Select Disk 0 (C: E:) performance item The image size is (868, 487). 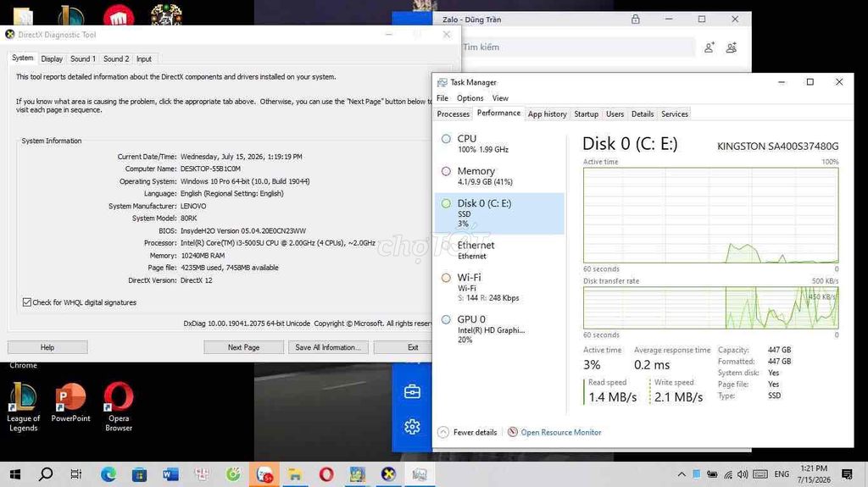click(x=499, y=213)
